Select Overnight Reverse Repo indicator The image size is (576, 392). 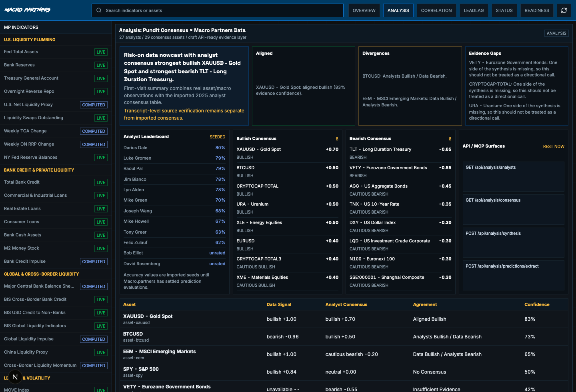56,92
